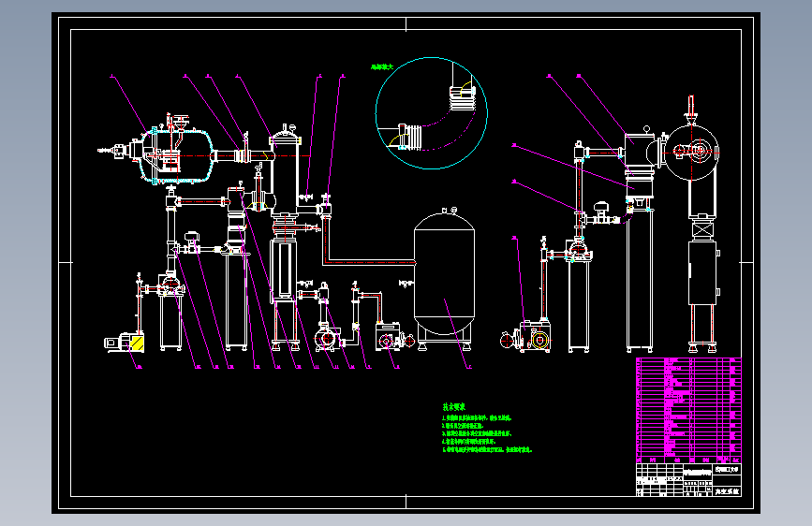
Task: Select the crossed valve box under right chamber
Action: click(702, 228)
